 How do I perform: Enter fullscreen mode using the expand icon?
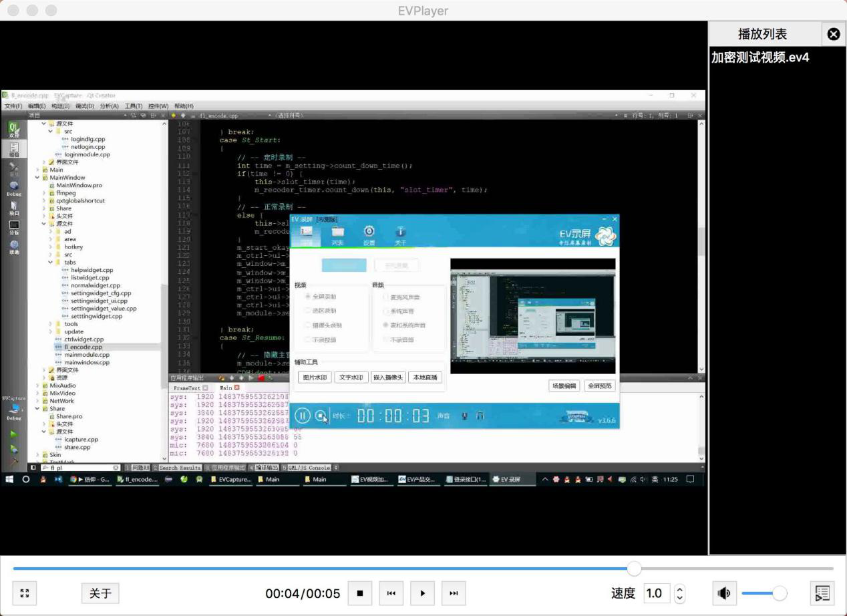(25, 593)
